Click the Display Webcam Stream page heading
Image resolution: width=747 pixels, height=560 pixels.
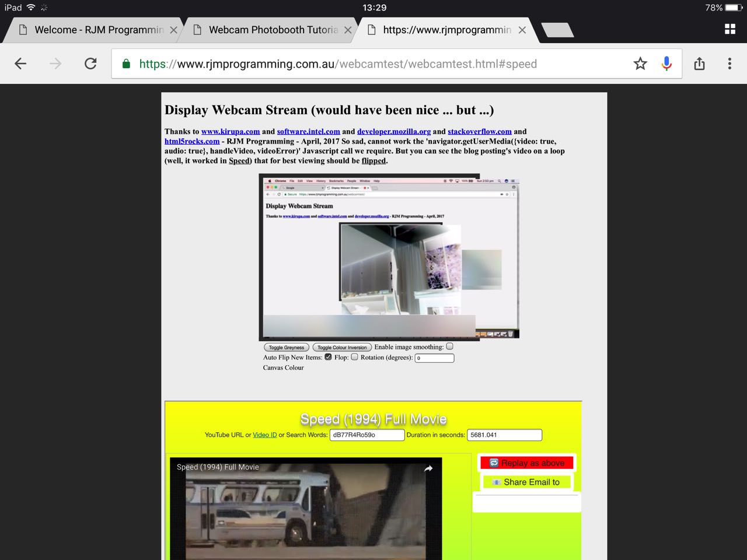(329, 110)
